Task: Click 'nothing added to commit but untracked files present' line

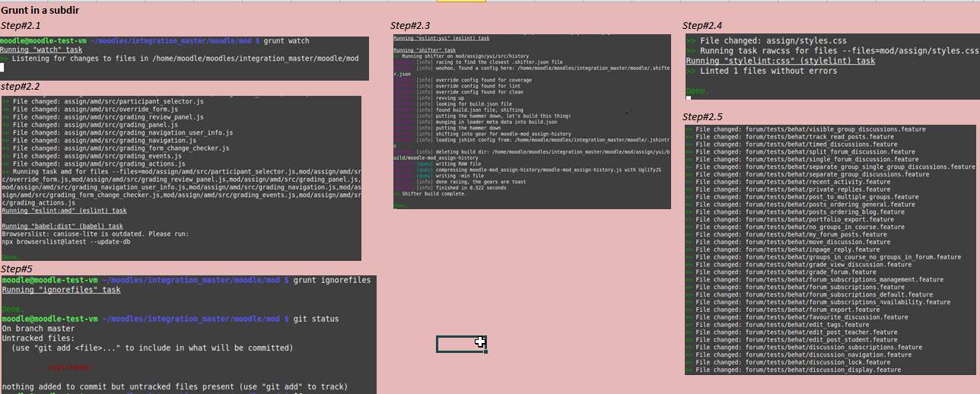Action: click(175, 386)
